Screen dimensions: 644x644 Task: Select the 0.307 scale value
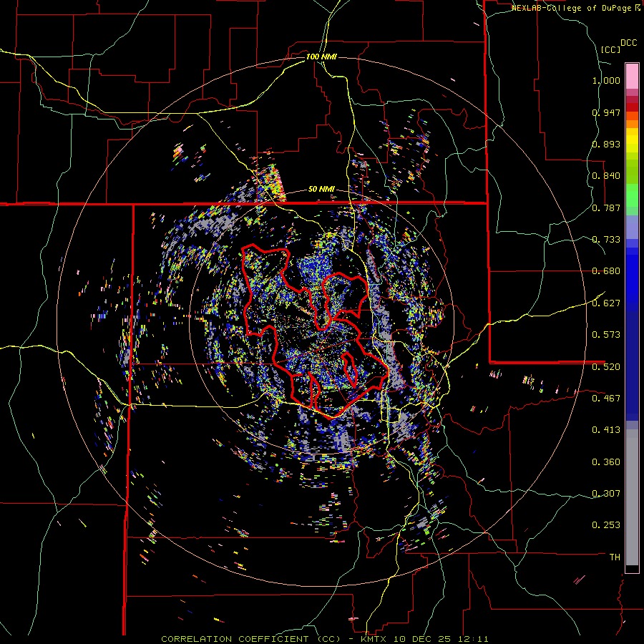coord(606,493)
